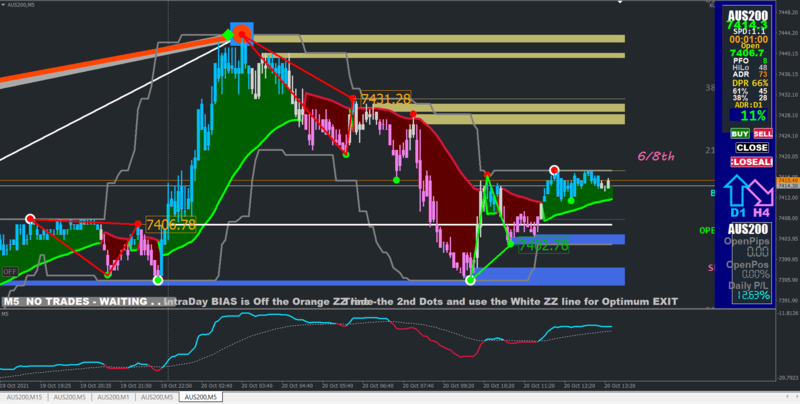The height and width of the screenshot is (404, 800).
Task: Click the orange 7415.40 price tag on axis
Action: (787, 181)
